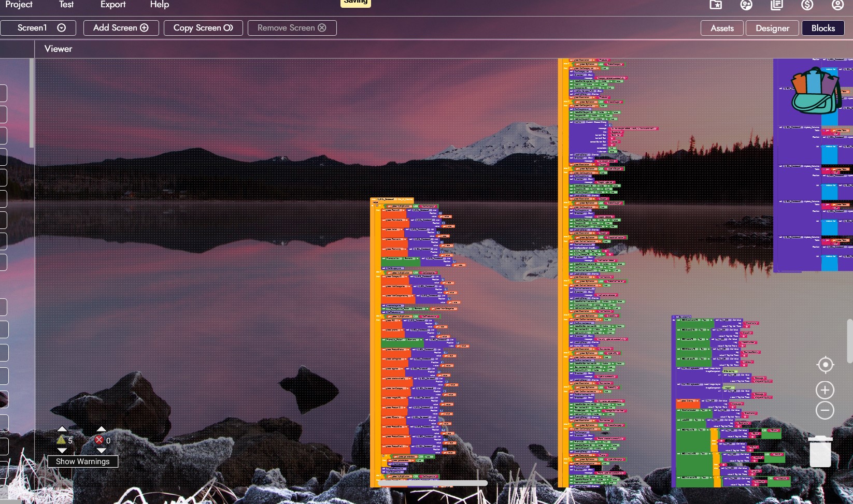The width and height of the screenshot is (853, 504).
Task: Go to previous warning with up arrow
Action: pos(62,429)
